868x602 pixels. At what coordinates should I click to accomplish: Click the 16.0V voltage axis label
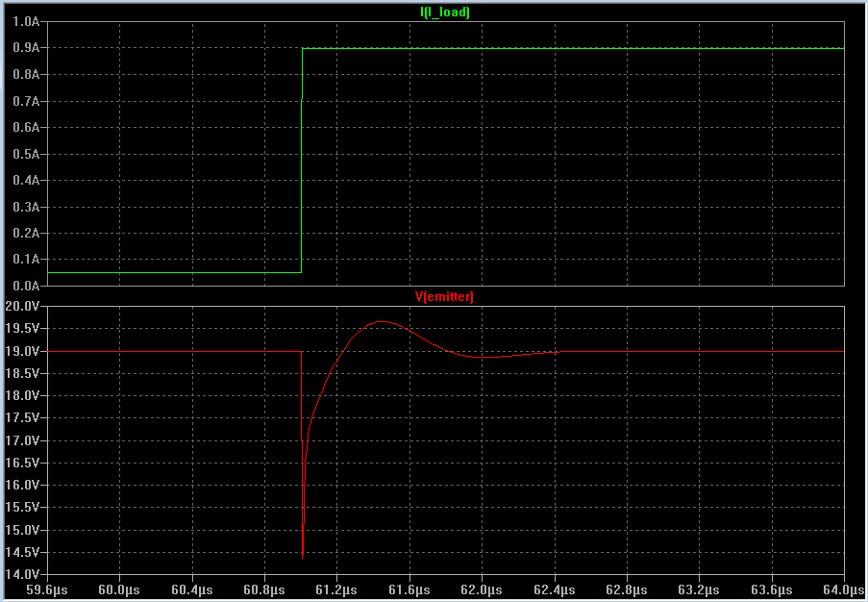[x=24, y=485]
